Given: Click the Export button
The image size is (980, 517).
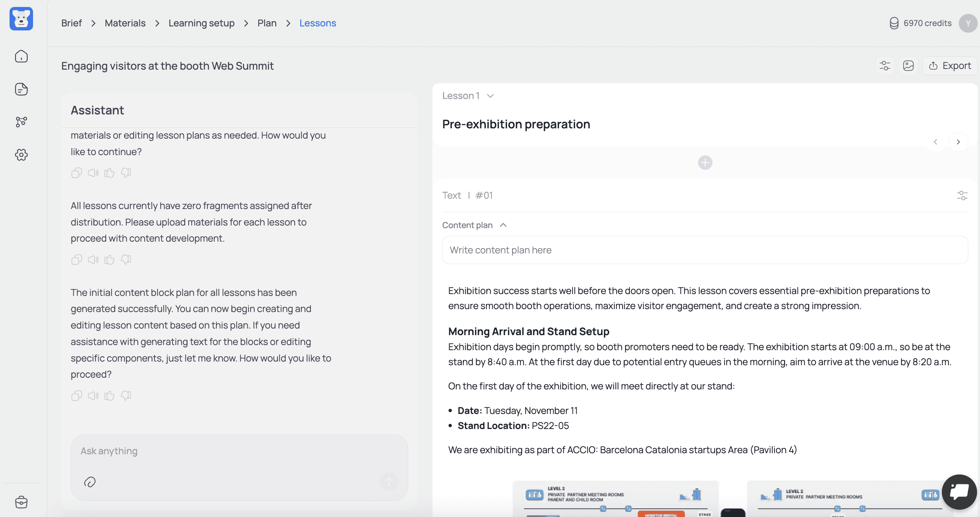Looking at the screenshot, I should point(950,65).
